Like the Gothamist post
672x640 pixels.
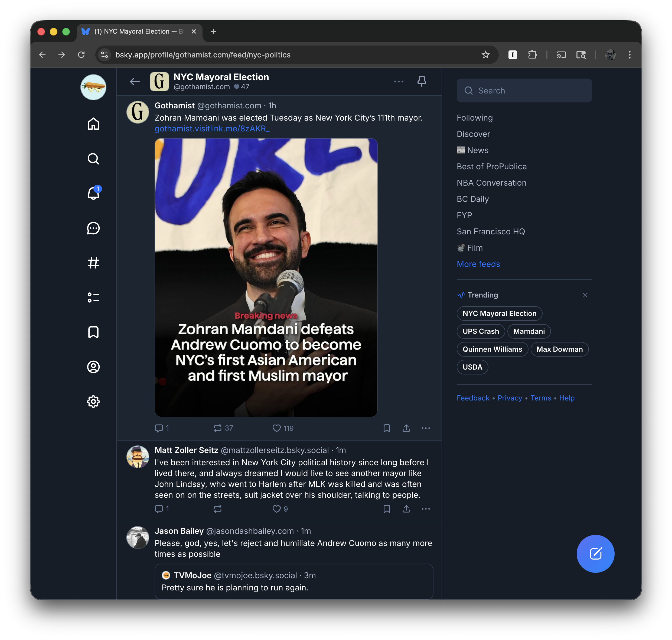276,428
